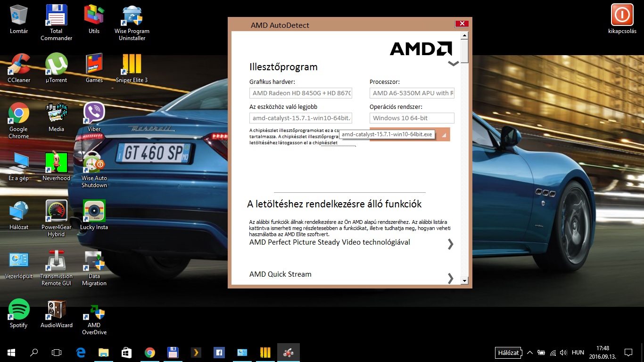The height and width of the screenshot is (362, 644).
Task: Open Plex icon on taskbar
Action: (196, 352)
